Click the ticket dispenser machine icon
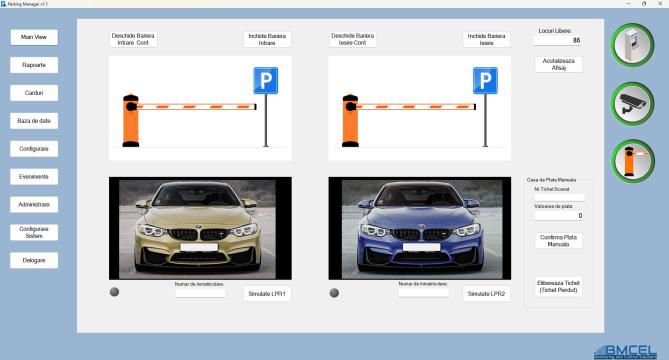Viewport: 669px width, 360px height. tap(632, 45)
